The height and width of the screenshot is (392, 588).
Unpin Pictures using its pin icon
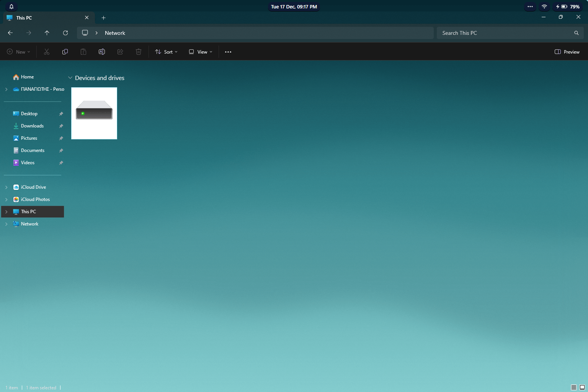(x=61, y=138)
